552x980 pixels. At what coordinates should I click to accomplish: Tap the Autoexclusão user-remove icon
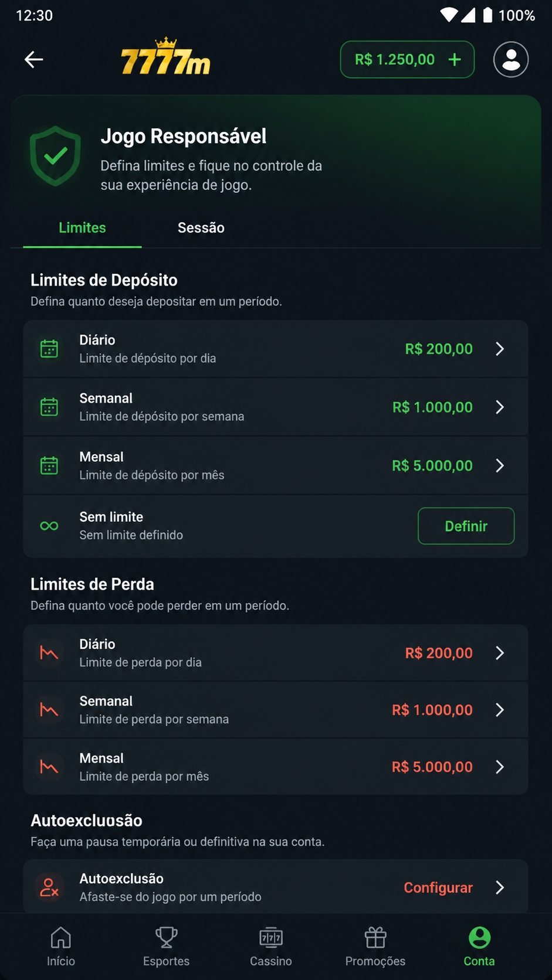point(49,887)
